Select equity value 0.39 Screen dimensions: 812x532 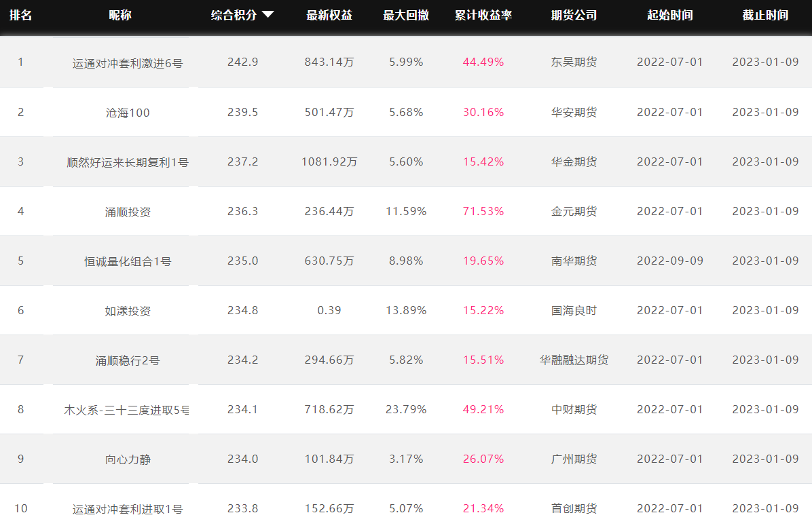(x=329, y=311)
